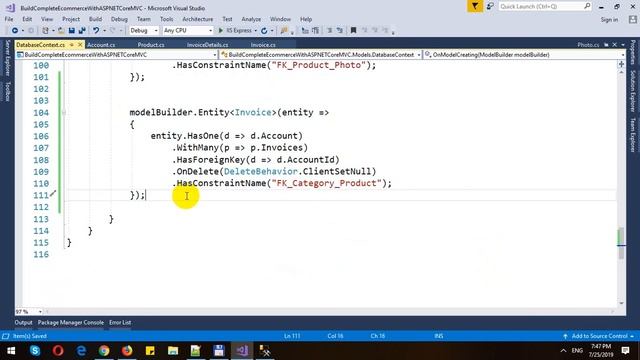Open the Project menu
The height and width of the screenshot is (360, 640).
pyautogui.click(x=71, y=19)
